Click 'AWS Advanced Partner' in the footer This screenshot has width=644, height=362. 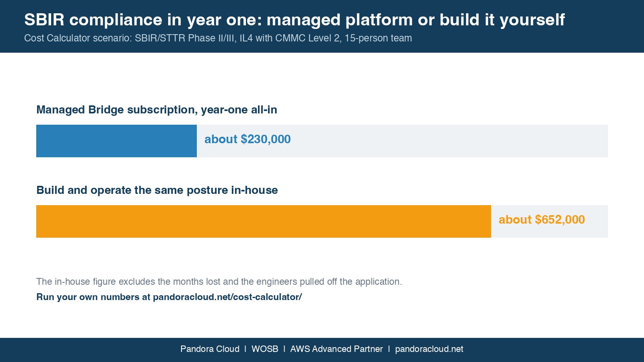pyautogui.click(x=336, y=349)
